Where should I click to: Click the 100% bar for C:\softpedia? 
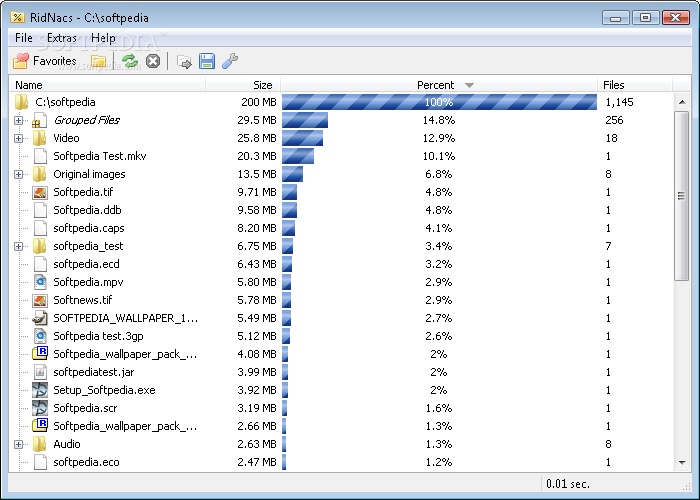(x=439, y=102)
